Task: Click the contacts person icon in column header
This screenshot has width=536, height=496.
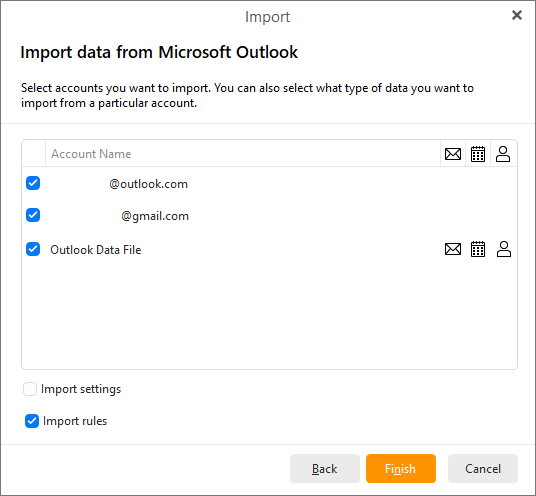Action: pyautogui.click(x=503, y=154)
